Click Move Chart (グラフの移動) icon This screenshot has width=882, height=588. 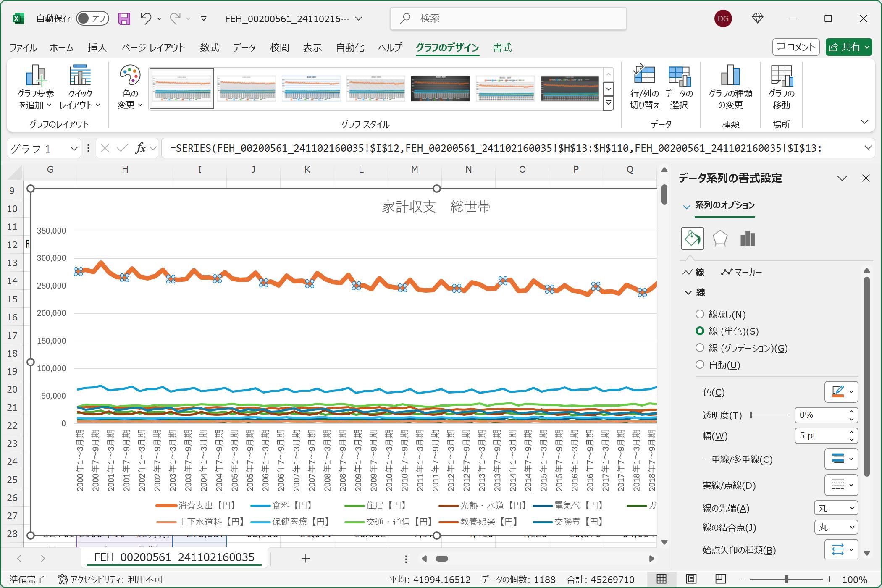[781, 87]
